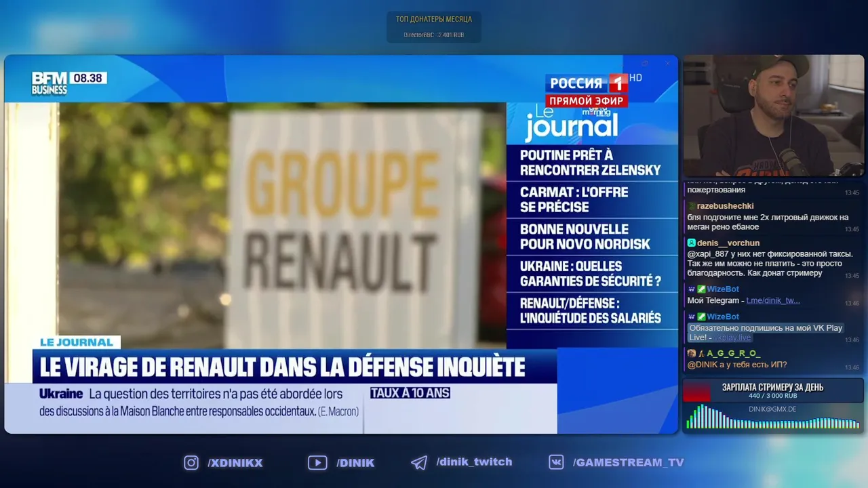Click the /GAMESTREAM_TV VK handle
This screenshot has width=868, height=488.
pos(628,462)
